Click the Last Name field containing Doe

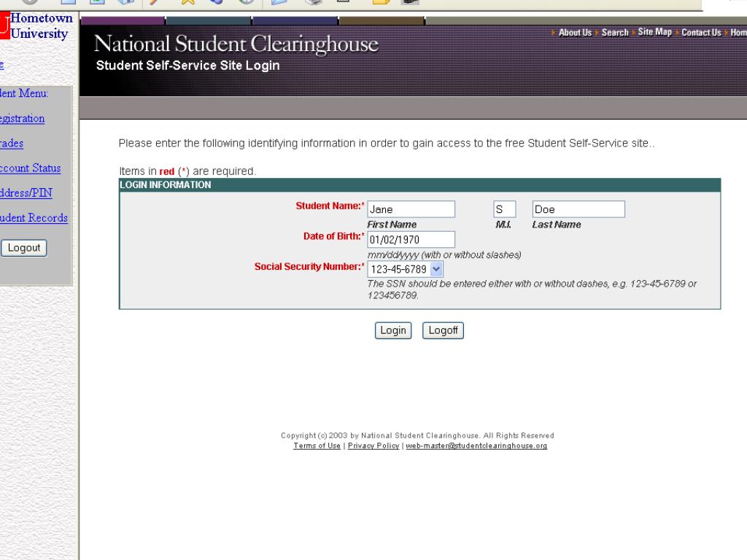(x=578, y=209)
